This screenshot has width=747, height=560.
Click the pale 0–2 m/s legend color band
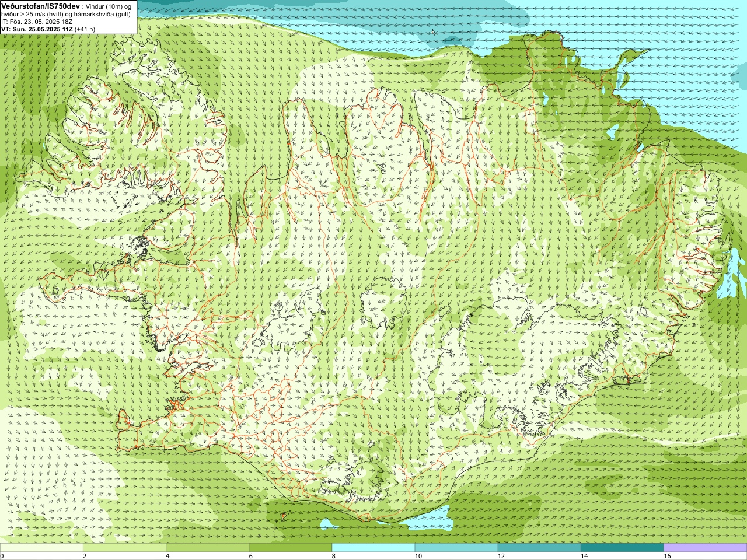coord(41,548)
